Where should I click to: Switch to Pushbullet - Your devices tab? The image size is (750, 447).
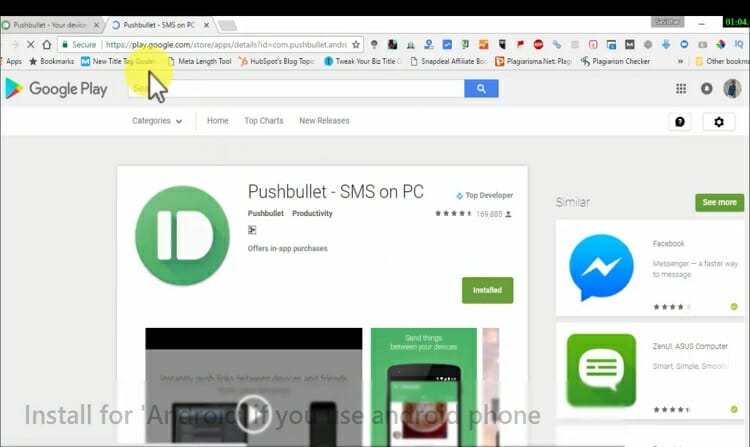(x=48, y=25)
